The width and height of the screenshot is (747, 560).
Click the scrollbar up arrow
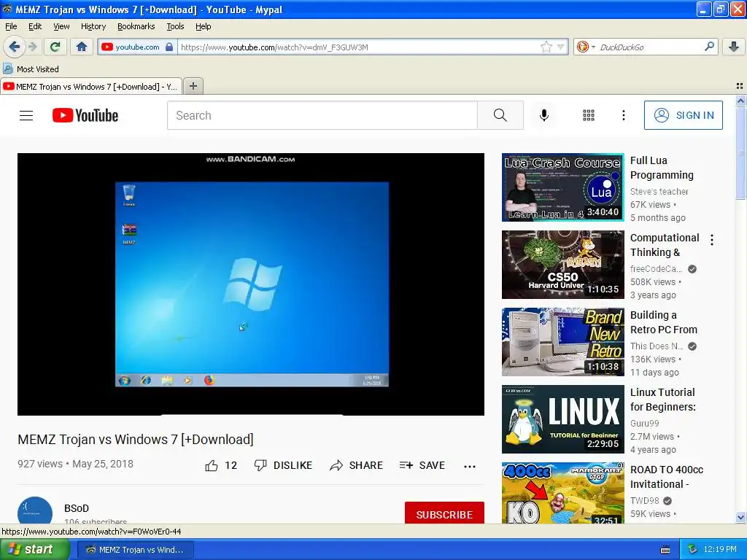(x=740, y=101)
